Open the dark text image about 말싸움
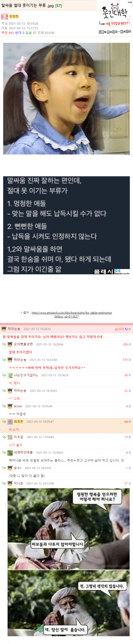The width and height of the screenshot is (133, 644). [x=66, y=225]
